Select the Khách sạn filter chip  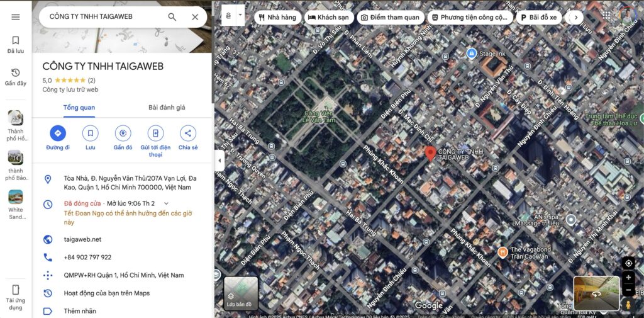coord(328,17)
